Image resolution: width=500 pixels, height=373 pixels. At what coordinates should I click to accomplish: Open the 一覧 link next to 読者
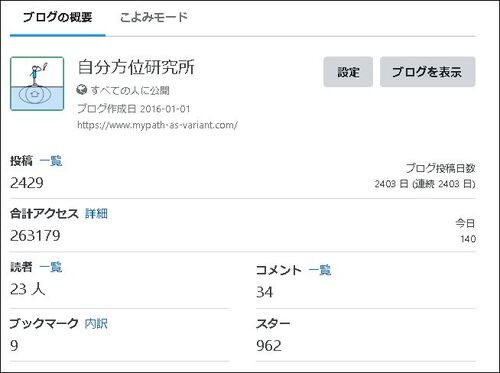coord(51,267)
